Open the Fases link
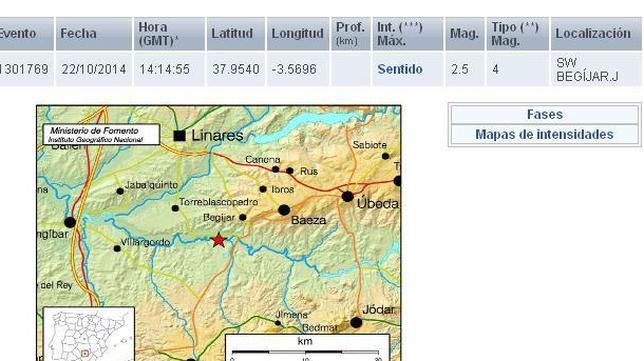Screen dimensions: 644x361 coord(545,114)
